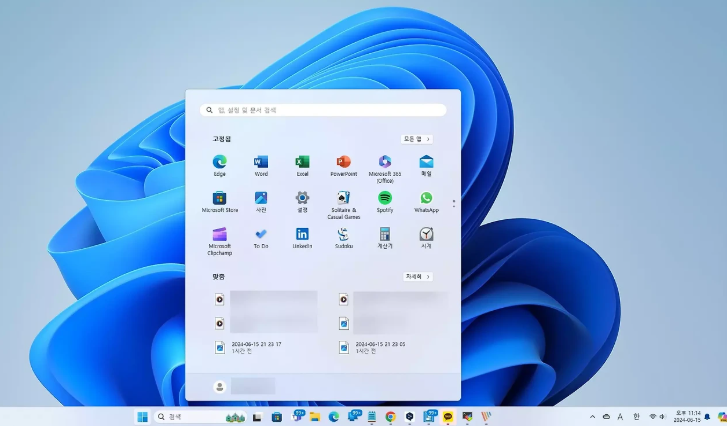Viewport: 727px width, 426px height.
Task: Open Microsoft 365 (Office) app
Action: pos(385,169)
